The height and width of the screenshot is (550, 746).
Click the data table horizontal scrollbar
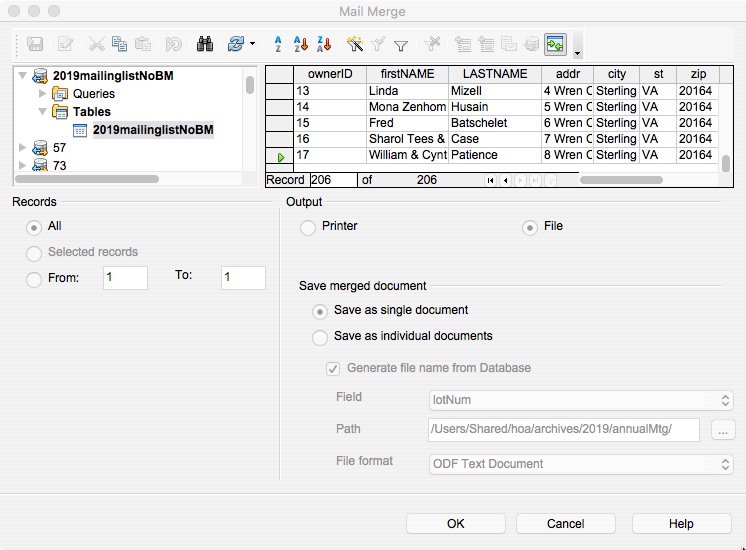click(x=620, y=180)
